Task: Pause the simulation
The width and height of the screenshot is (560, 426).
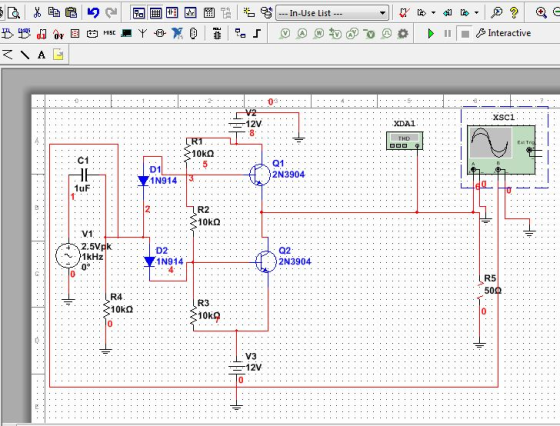Action: click(x=447, y=34)
